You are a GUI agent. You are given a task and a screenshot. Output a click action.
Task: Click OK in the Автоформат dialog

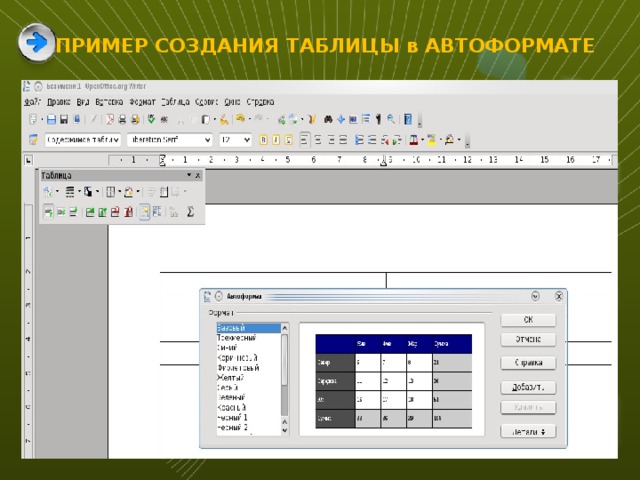point(528,320)
